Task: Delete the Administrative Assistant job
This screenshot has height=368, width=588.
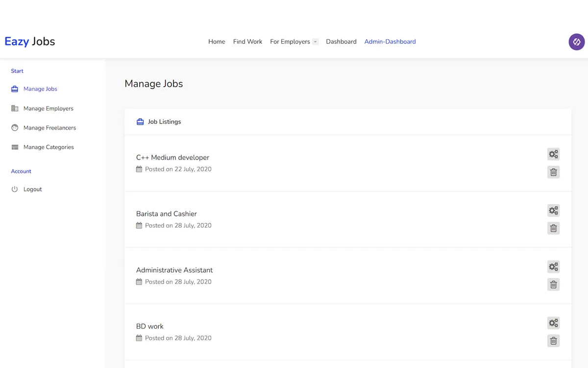Action: point(553,285)
